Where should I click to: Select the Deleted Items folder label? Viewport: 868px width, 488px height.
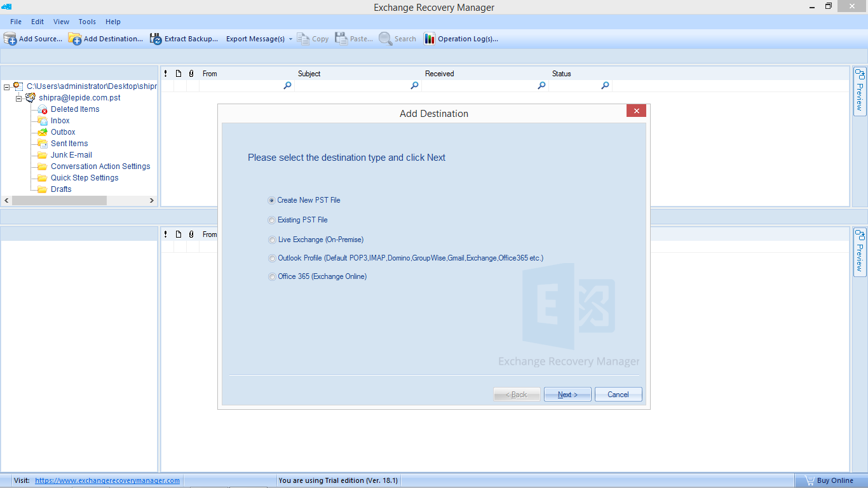click(x=75, y=109)
